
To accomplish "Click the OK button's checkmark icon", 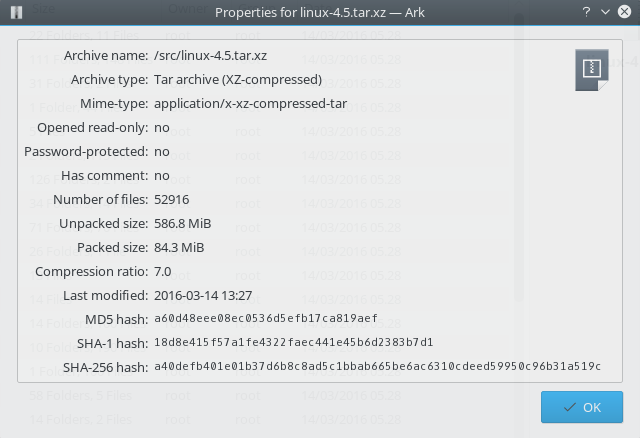I will (568, 408).
